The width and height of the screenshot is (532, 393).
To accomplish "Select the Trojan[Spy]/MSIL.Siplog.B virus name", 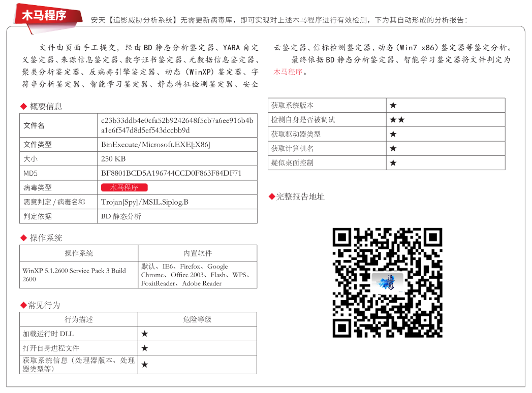I will tap(144, 202).
